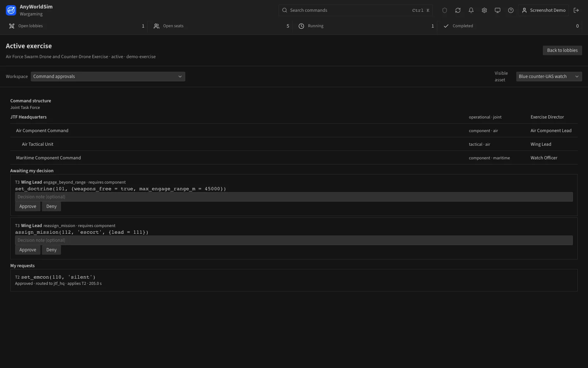Approve the assign_mission reassign_mission request
588x368 pixels.
[28, 250]
